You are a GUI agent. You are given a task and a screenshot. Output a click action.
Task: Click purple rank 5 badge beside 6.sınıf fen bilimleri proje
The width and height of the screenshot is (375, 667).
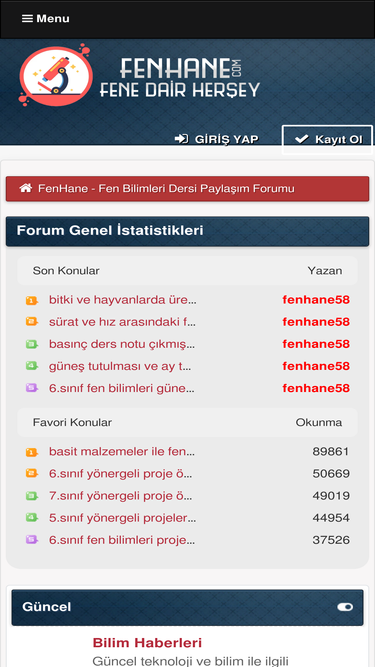(31, 540)
